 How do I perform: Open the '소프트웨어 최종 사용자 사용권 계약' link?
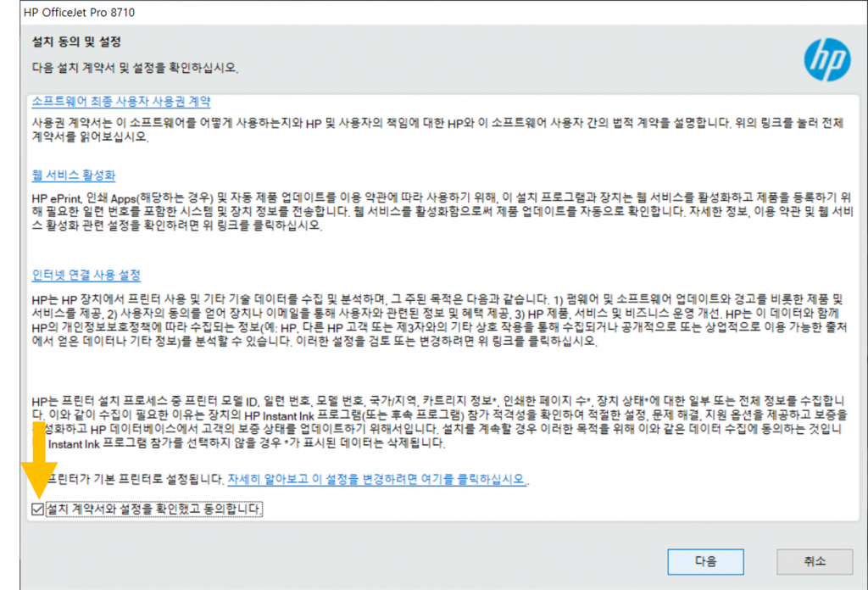pos(120,101)
